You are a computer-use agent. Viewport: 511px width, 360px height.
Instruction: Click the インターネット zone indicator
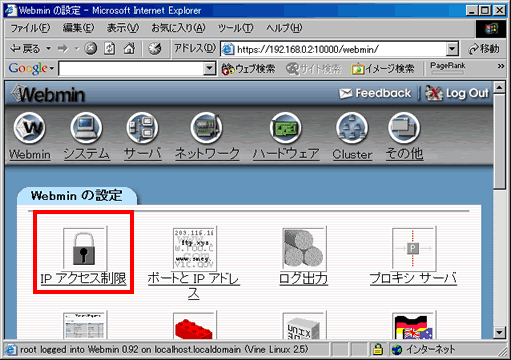[x=423, y=349]
